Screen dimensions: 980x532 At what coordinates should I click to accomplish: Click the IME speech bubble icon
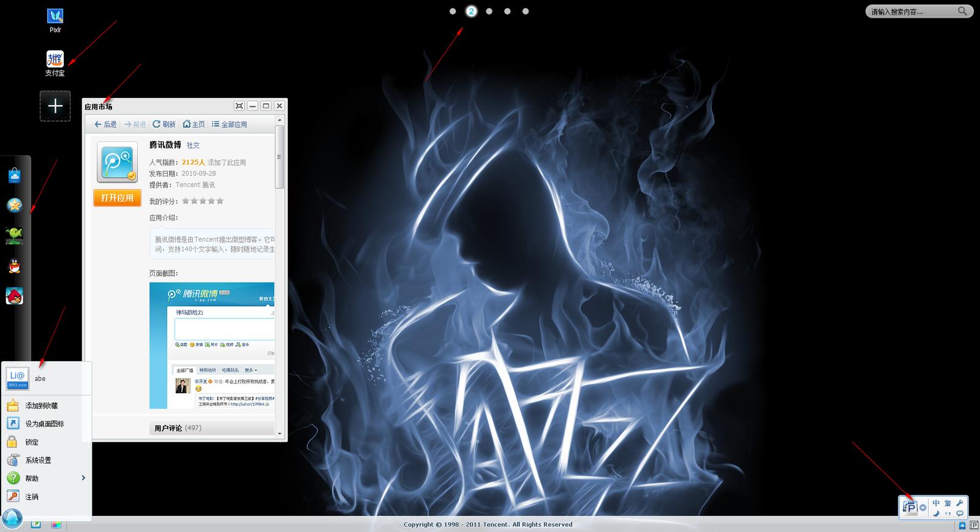pos(960,514)
